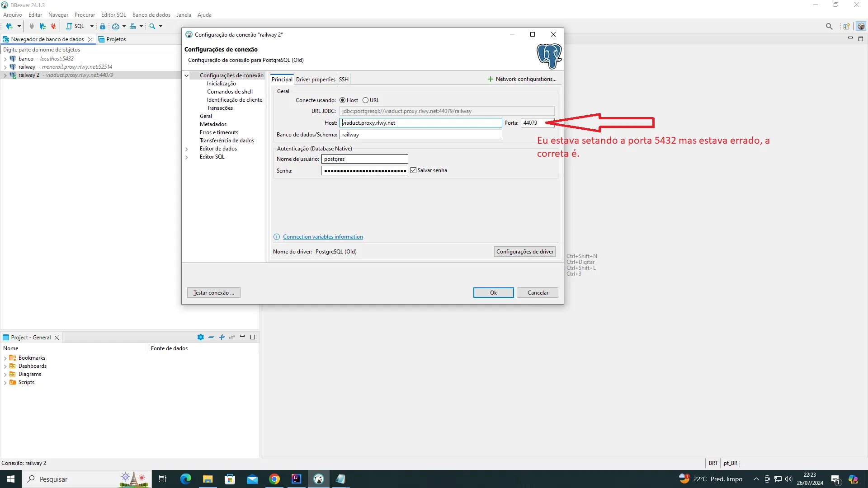
Task: Open the Banco de dados menu
Action: pyautogui.click(x=151, y=15)
